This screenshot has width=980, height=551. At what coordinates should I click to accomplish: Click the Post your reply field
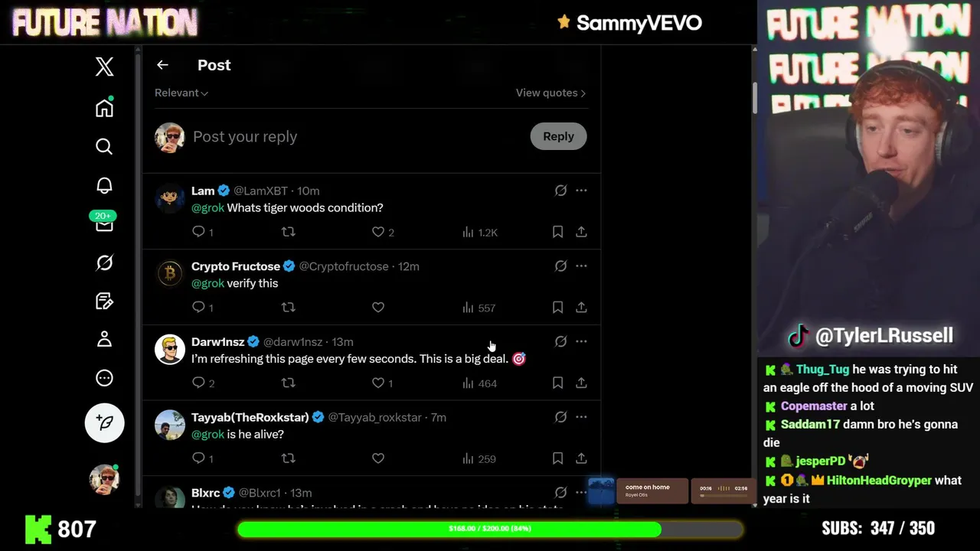pyautogui.click(x=356, y=136)
